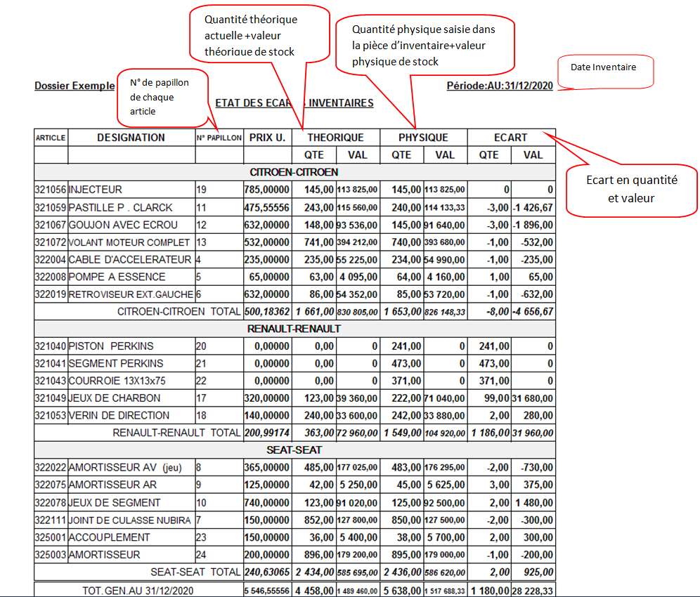This screenshot has height=597, width=700.
Task: Click the CITROEN-CITROEN group header
Action: 294,172
